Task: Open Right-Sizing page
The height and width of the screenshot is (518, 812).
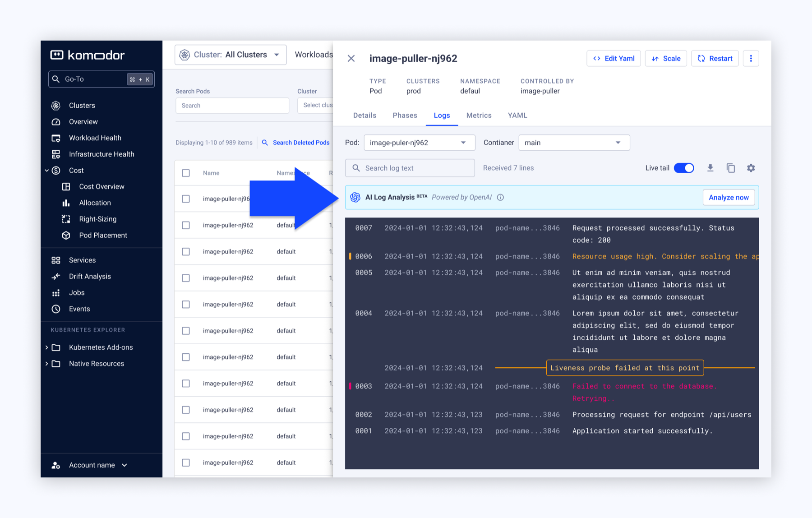Action: tap(97, 219)
